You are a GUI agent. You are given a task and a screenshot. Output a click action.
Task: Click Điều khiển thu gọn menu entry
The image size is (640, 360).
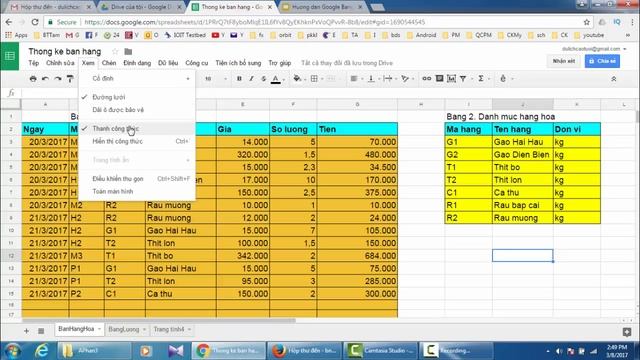click(137, 179)
